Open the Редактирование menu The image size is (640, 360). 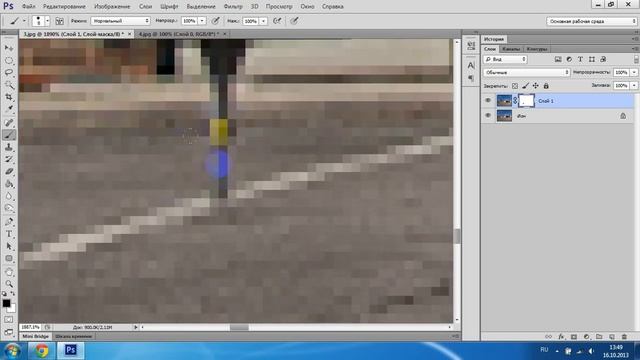tap(64, 7)
